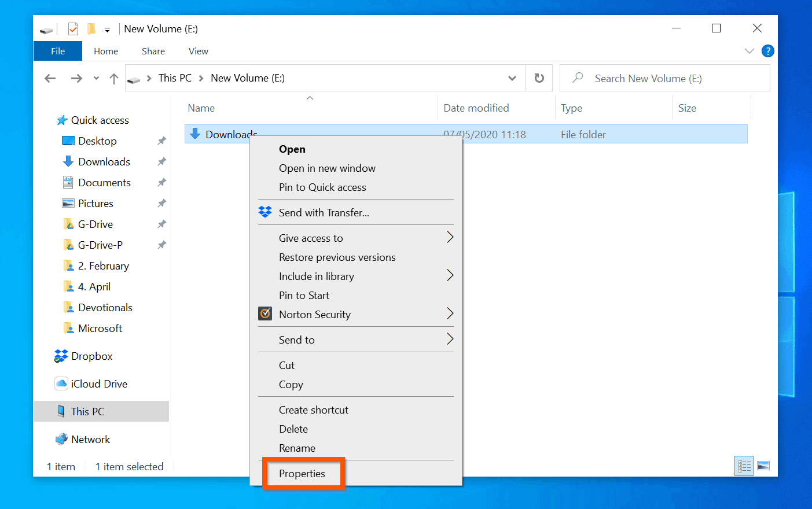Select Properties from the context menu

pyautogui.click(x=302, y=473)
